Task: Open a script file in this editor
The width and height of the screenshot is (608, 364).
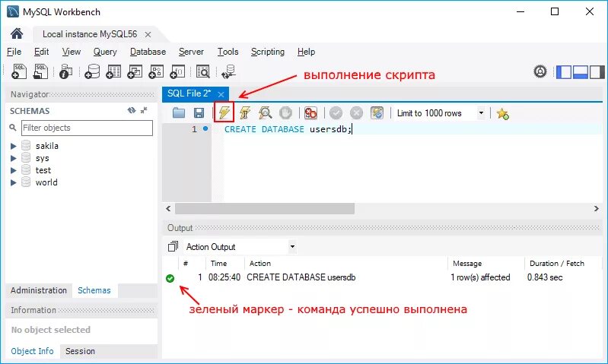Action: [178, 112]
